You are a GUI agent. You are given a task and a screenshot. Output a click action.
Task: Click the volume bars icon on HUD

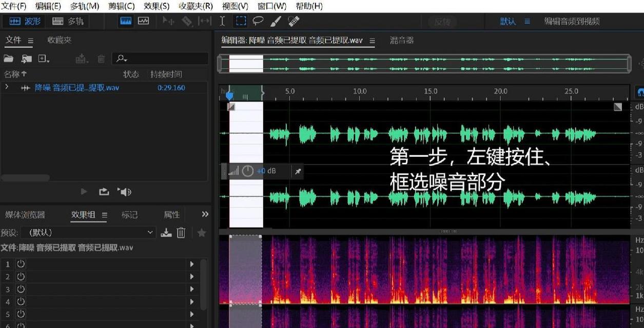(x=233, y=171)
